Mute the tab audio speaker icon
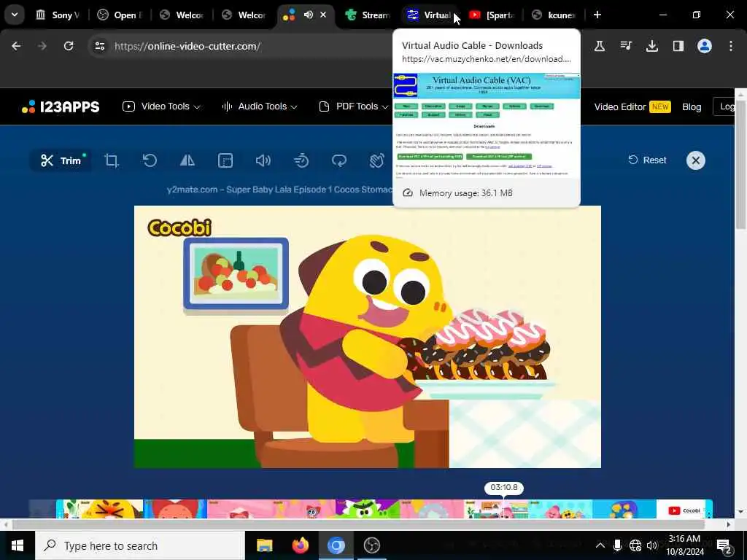 pyautogui.click(x=309, y=15)
